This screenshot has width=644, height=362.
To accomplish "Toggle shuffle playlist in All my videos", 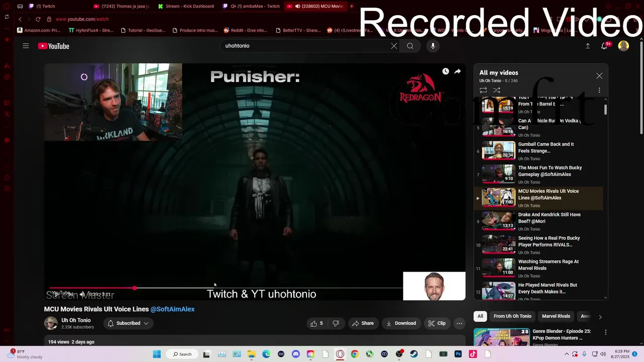I will (x=497, y=90).
